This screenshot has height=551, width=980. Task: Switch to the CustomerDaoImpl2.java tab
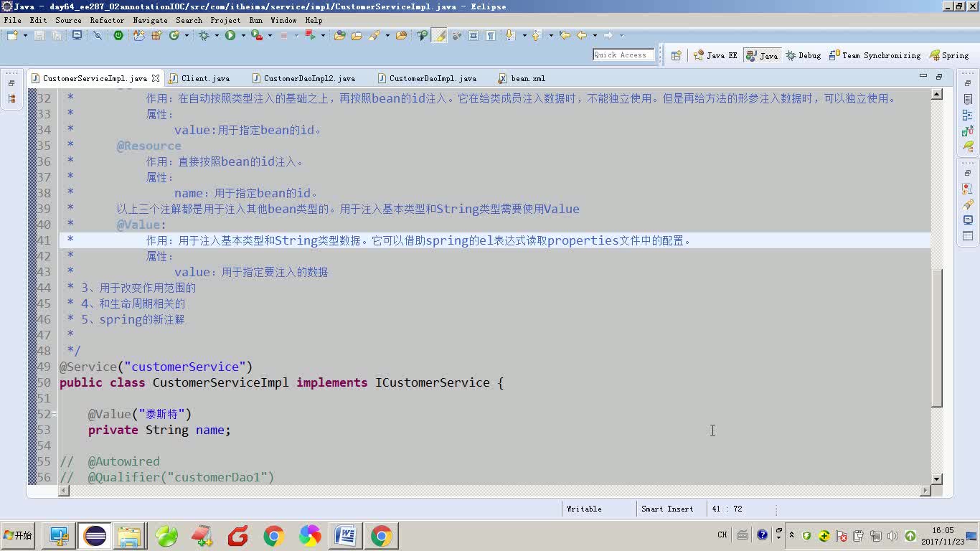click(x=309, y=78)
